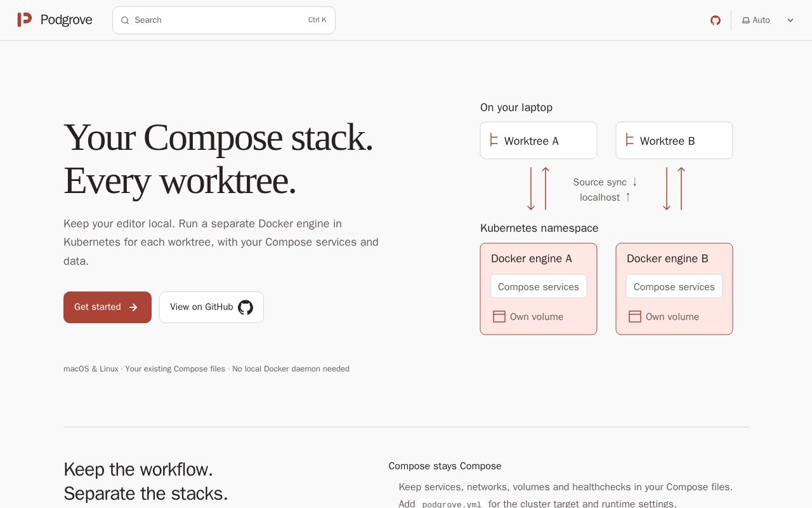This screenshot has height=508, width=812.
Task: Click the Own volume icon in Docker engine B
Action: [635, 316]
